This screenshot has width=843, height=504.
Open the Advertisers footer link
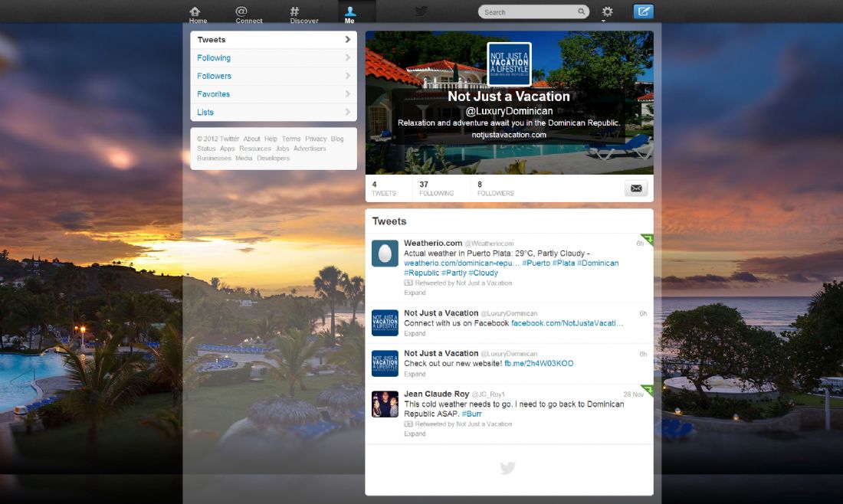click(310, 149)
